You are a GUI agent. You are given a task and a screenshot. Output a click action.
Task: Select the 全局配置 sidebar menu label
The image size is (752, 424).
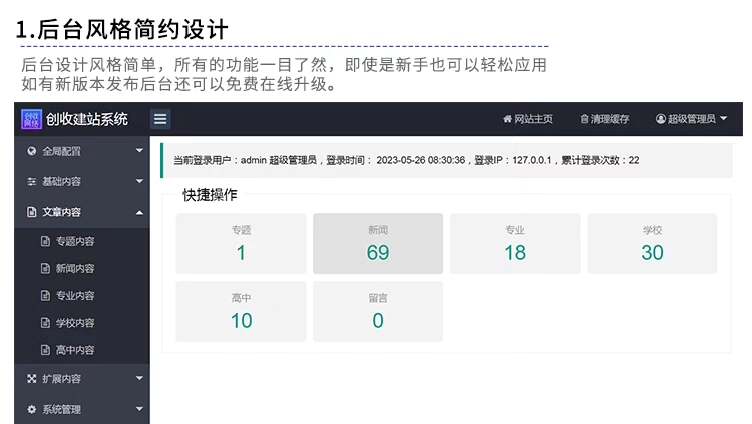tap(61, 151)
